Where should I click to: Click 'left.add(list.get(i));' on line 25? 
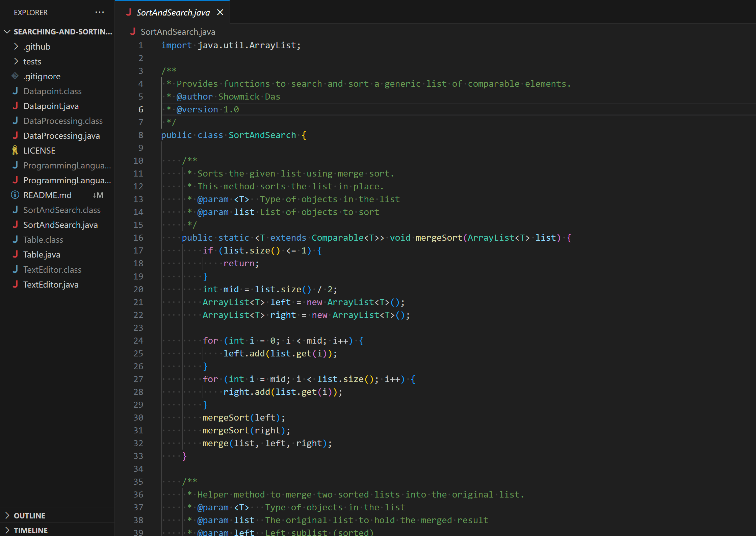[280, 353]
